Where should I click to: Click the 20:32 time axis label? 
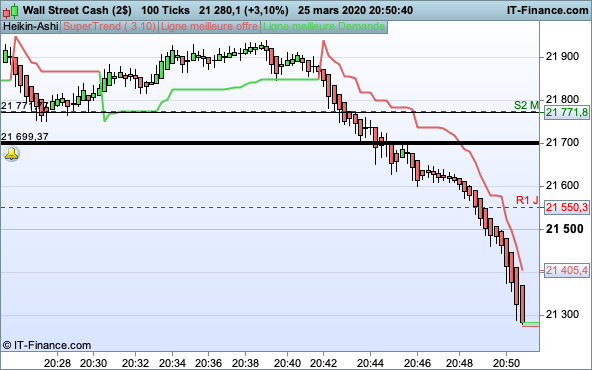click(135, 363)
